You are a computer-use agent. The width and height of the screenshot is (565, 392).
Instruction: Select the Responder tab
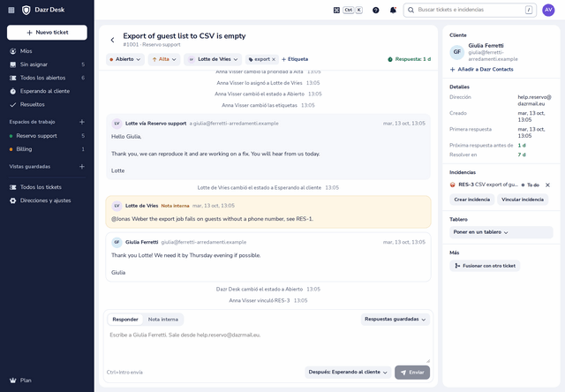click(125, 320)
